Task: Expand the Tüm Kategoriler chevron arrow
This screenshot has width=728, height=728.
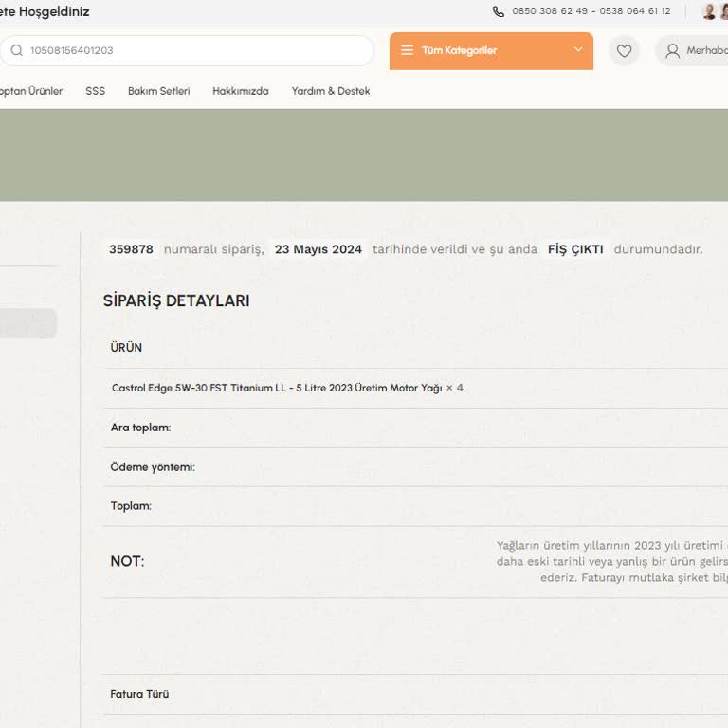Action: pyautogui.click(x=577, y=50)
